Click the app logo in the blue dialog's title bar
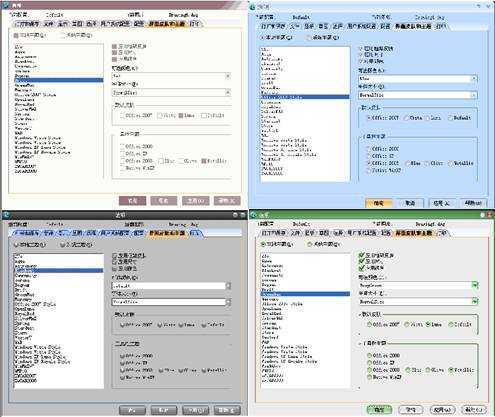The width and height of the screenshot is (495, 417). click(x=253, y=6)
